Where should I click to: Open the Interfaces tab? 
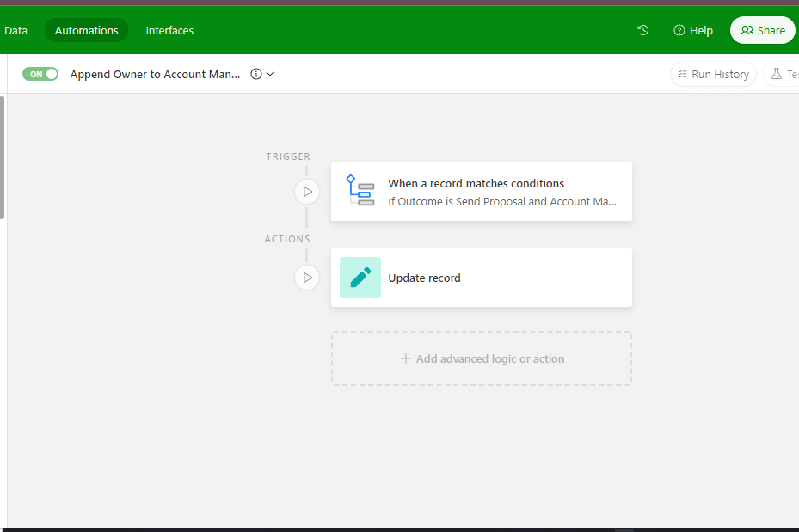click(169, 30)
